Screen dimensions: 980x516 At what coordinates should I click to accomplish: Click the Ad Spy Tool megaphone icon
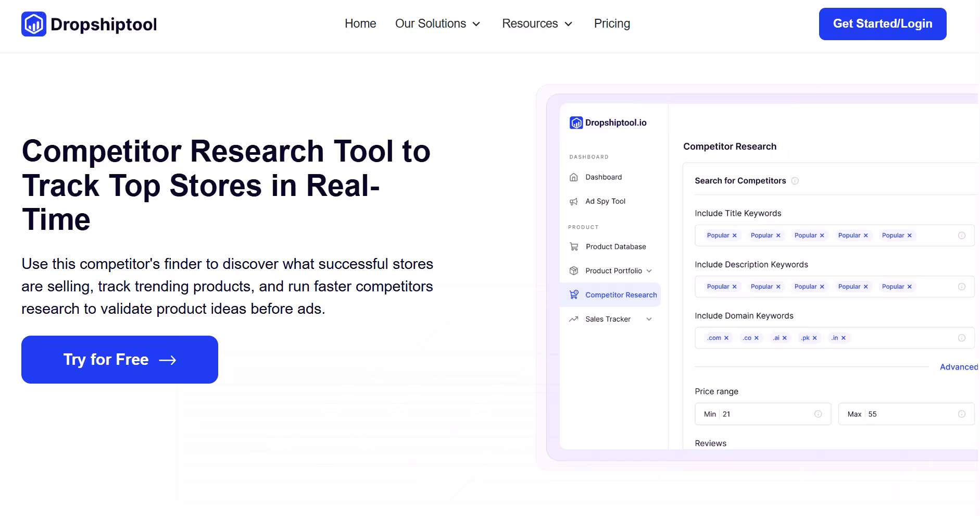point(574,201)
